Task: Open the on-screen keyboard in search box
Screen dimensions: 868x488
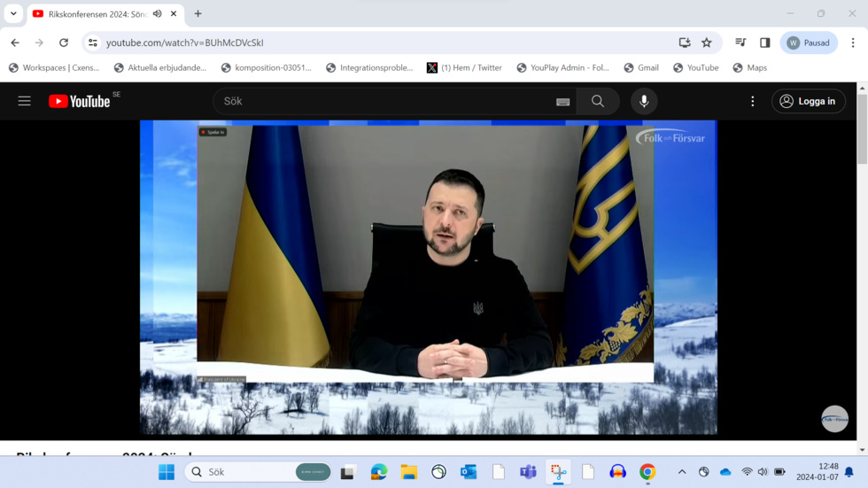Action: [563, 102]
